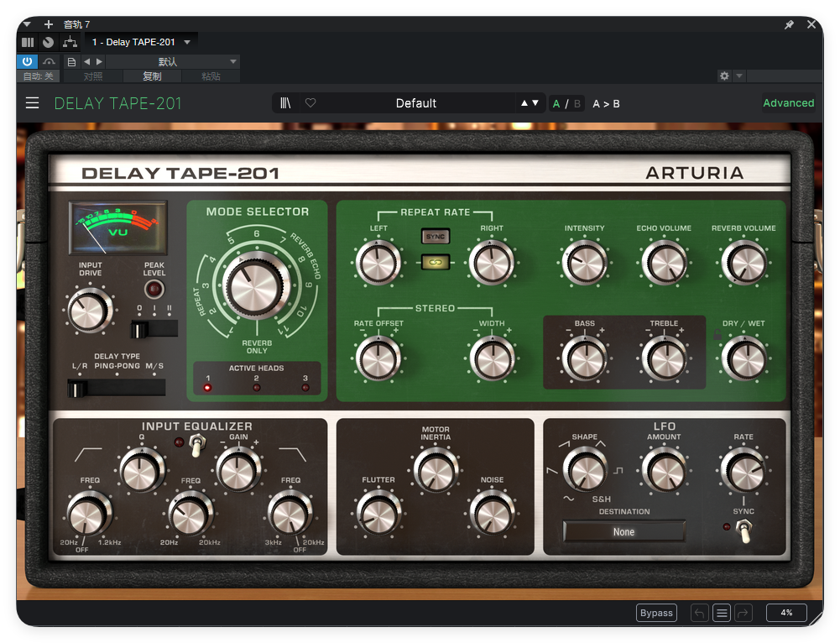Click the preset file icon in host toolbar
The image size is (840, 643).
pos(71,61)
